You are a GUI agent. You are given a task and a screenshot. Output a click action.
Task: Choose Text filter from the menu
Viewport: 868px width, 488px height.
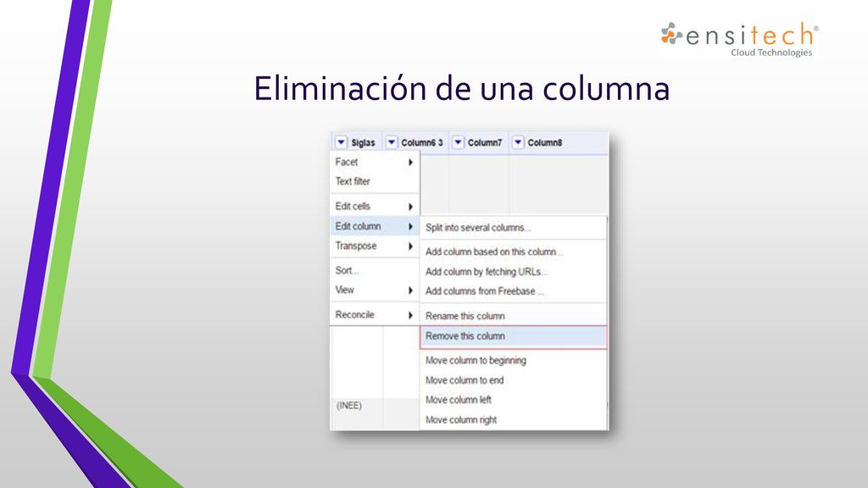tap(375, 181)
